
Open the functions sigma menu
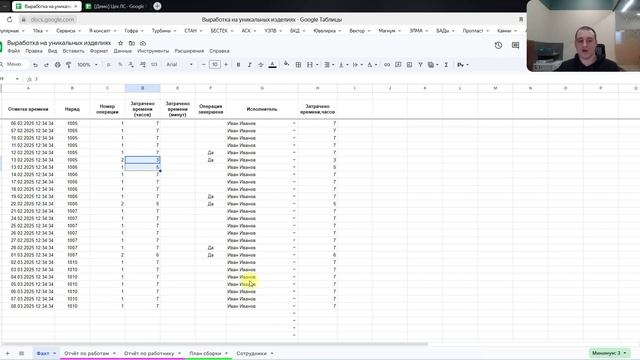pyautogui.click(x=446, y=65)
